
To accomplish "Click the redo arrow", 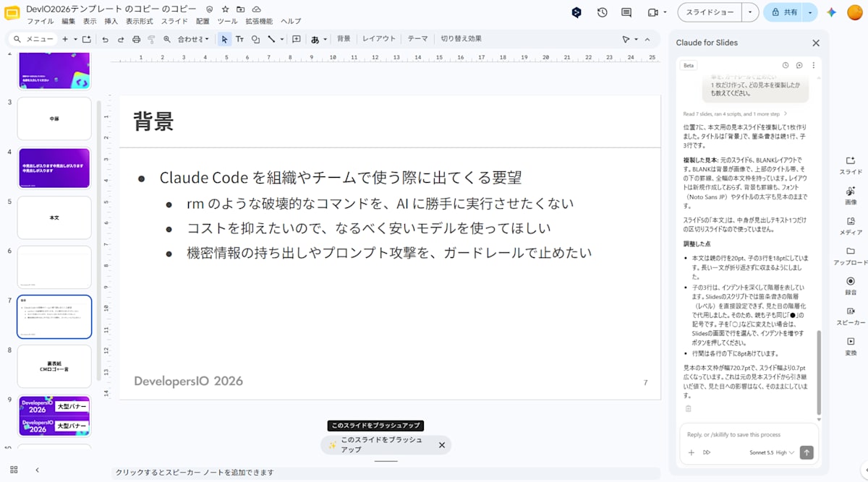I will tap(121, 39).
